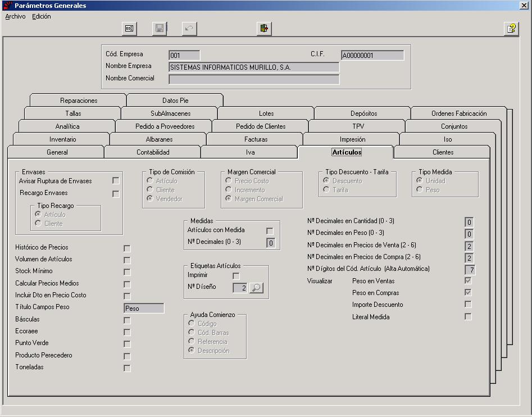Go to Ordenes Fabricación tab
This screenshot has width=532, height=417.
click(x=459, y=114)
